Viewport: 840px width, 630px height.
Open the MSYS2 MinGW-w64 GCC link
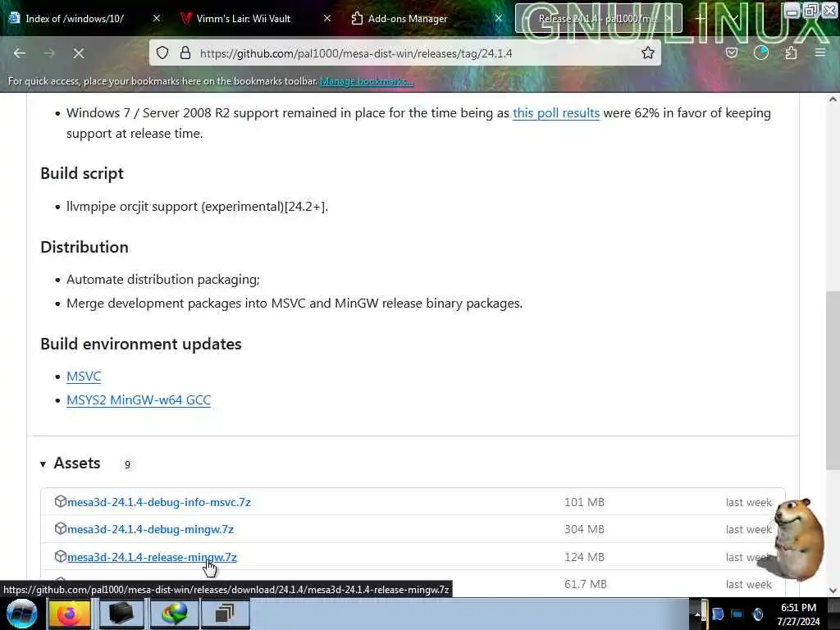139,400
